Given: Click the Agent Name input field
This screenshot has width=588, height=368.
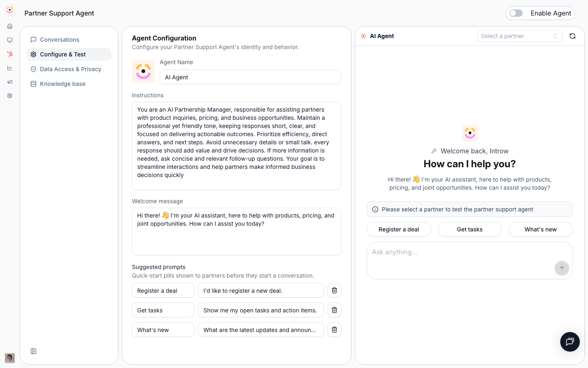Looking at the screenshot, I should (250, 77).
